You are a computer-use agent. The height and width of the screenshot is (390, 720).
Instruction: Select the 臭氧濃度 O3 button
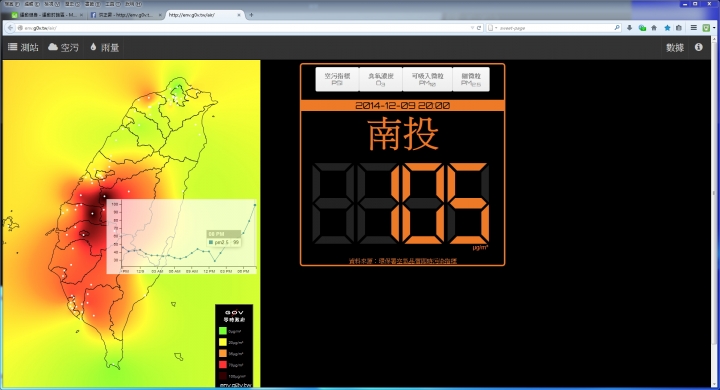(x=381, y=79)
